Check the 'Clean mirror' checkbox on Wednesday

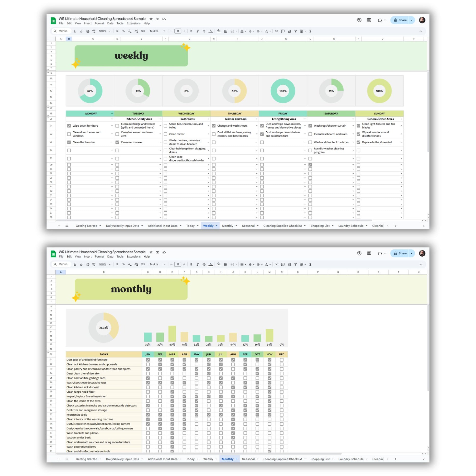click(166, 134)
